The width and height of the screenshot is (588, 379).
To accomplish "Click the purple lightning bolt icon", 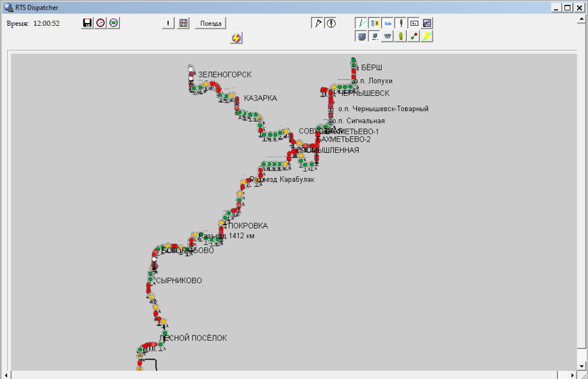I will tap(236, 38).
